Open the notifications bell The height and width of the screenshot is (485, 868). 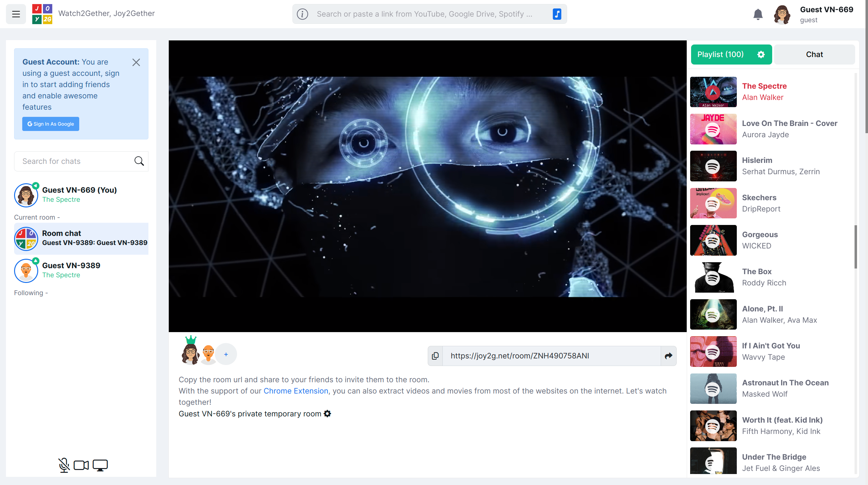[x=758, y=14]
